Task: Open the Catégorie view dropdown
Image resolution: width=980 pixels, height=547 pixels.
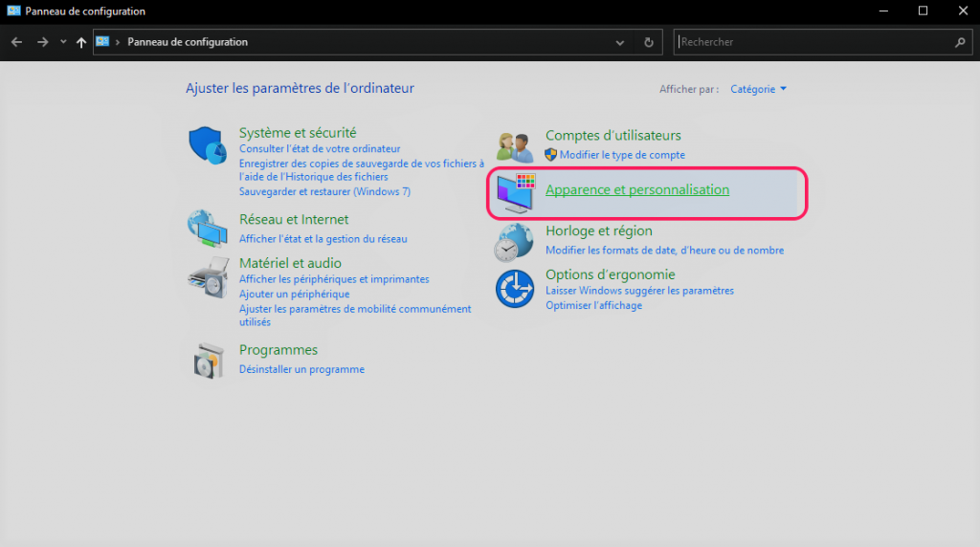Action: (758, 89)
